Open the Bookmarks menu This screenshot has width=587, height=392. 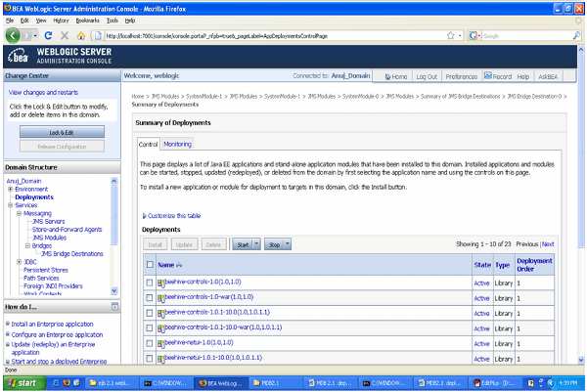click(88, 21)
